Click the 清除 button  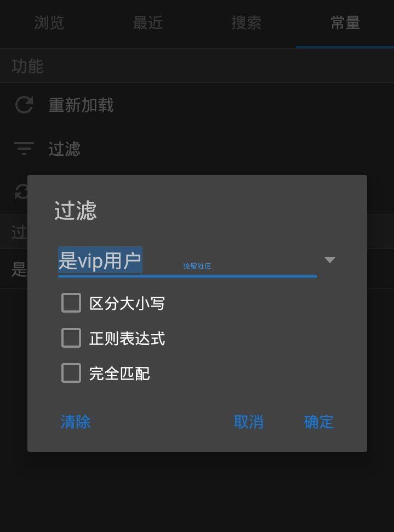tap(76, 422)
